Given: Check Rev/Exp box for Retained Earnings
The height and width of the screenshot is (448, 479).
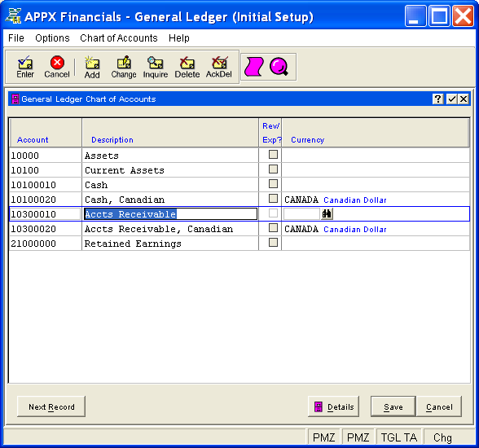Looking at the screenshot, I should coord(273,243).
